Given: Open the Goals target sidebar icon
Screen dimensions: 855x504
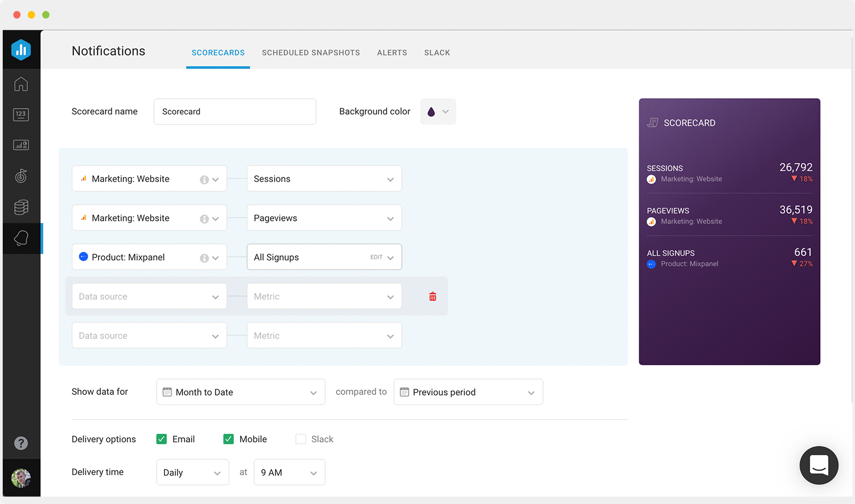Looking at the screenshot, I should tap(21, 176).
